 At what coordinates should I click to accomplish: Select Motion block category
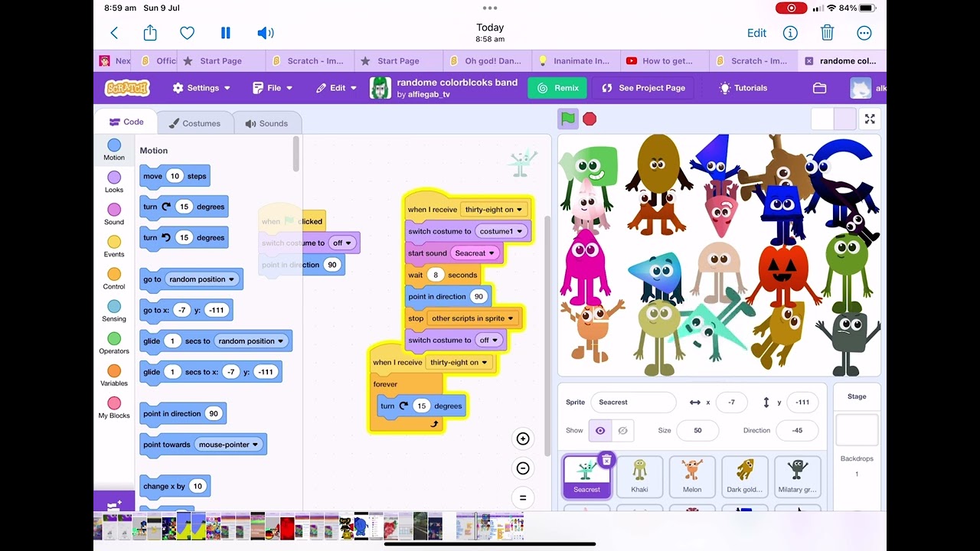pyautogui.click(x=114, y=149)
